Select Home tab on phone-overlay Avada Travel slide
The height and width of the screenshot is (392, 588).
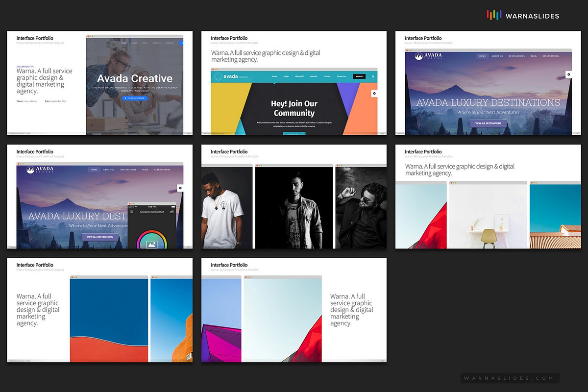click(x=94, y=170)
